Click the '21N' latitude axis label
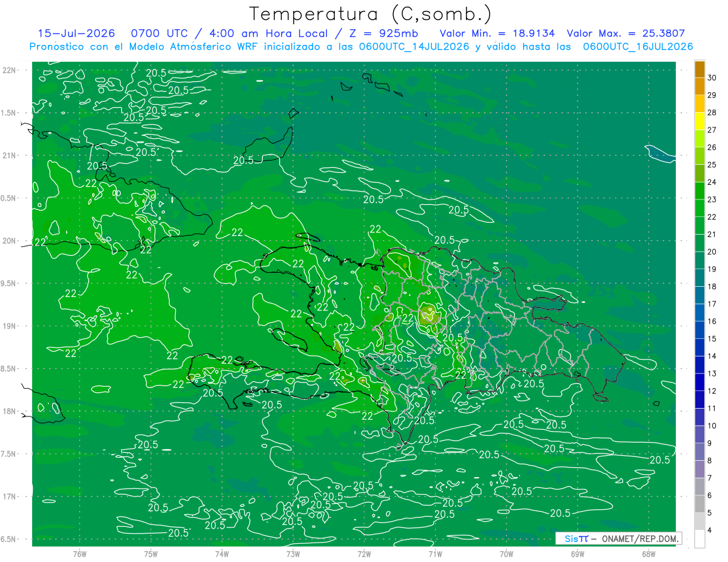Screen dimensions: 728x562 (10, 156)
